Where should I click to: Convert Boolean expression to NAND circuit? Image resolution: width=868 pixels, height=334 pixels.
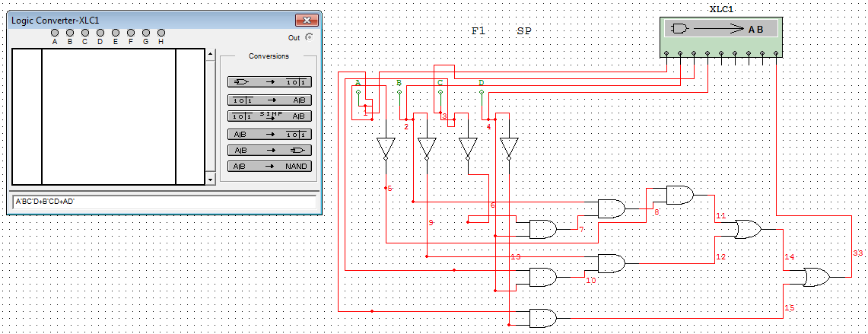pos(269,166)
